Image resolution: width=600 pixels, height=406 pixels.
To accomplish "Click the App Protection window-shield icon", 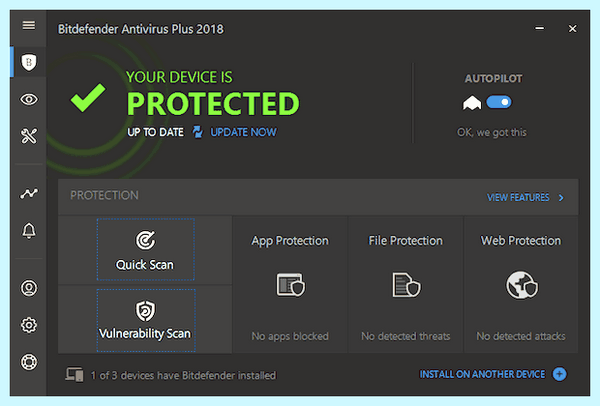I will (x=290, y=285).
